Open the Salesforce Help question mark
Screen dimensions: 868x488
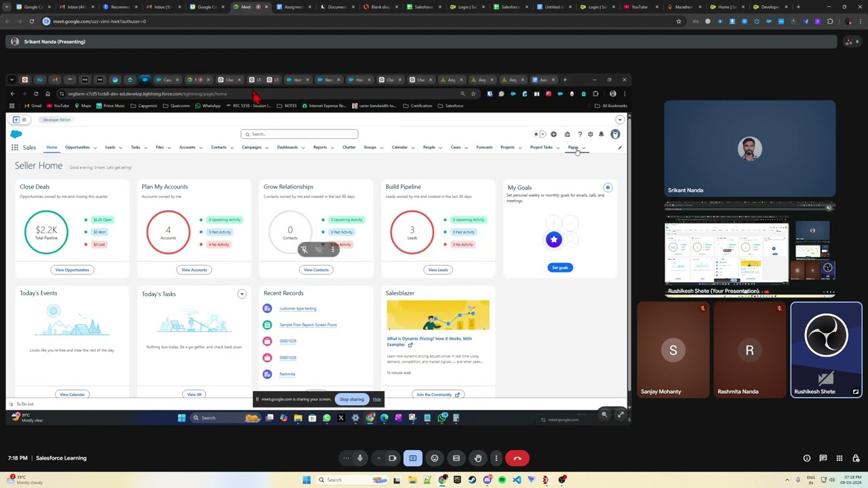click(x=579, y=134)
